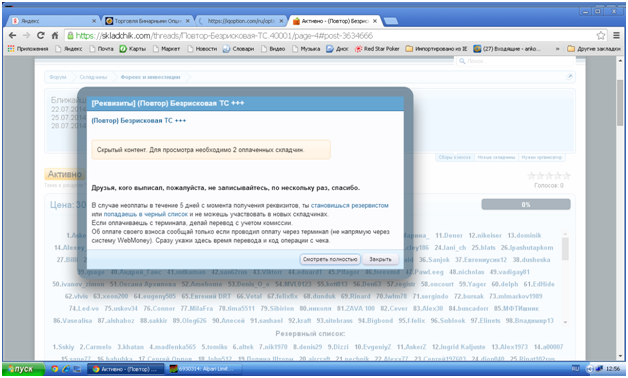Switch to the Яндекс browser tab
This screenshot has width=628, height=378.
pos(54,21)
